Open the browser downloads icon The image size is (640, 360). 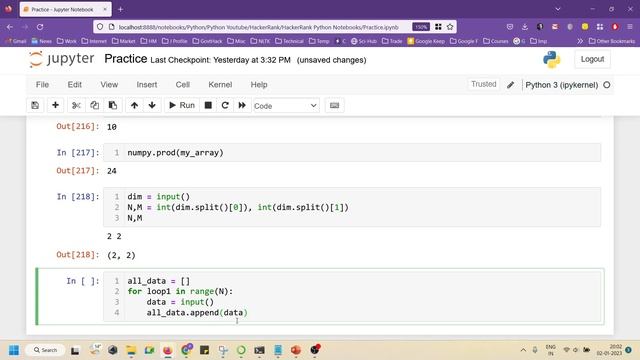pyautogui.click(x=525, y=27)
